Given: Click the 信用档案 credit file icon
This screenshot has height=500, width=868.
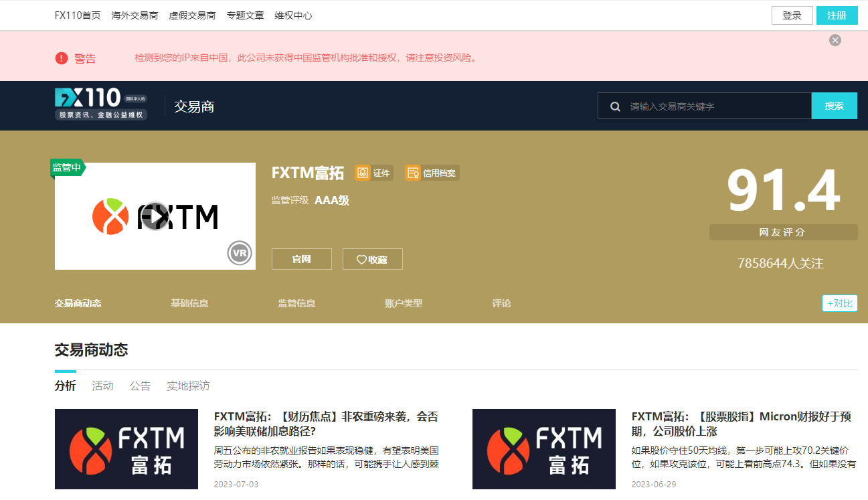Looking at the screenshot, I should [x=412, y=173].
